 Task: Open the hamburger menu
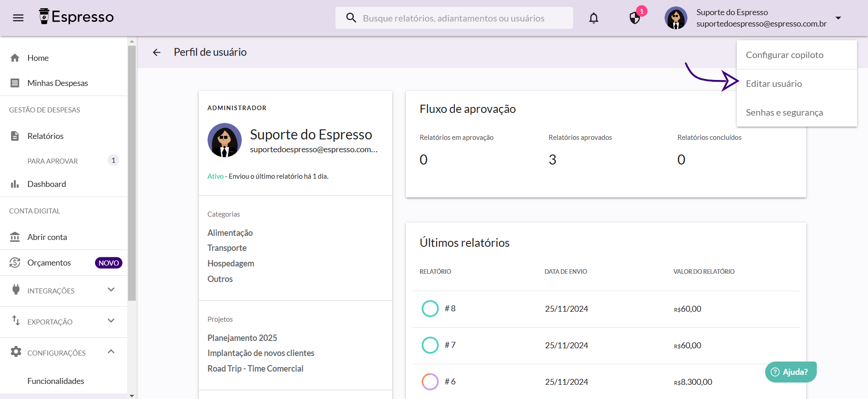18,18
